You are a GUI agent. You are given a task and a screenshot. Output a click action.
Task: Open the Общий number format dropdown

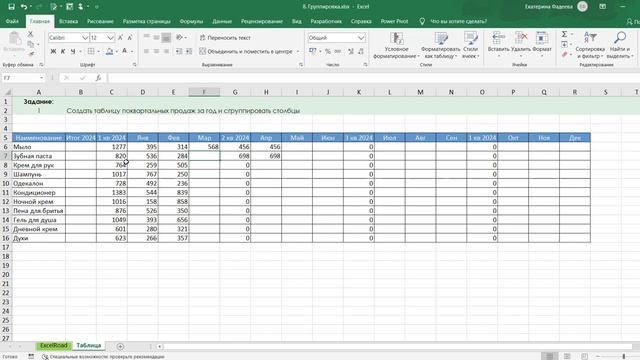click(x=361, y=38)
